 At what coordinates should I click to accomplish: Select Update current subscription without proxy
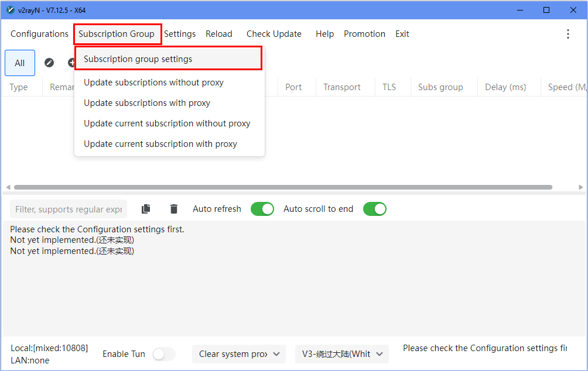167,123
